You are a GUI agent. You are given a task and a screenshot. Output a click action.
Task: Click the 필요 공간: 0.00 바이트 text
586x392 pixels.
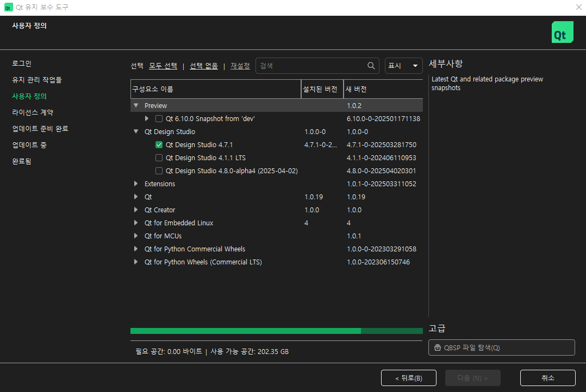coord(169,352)
